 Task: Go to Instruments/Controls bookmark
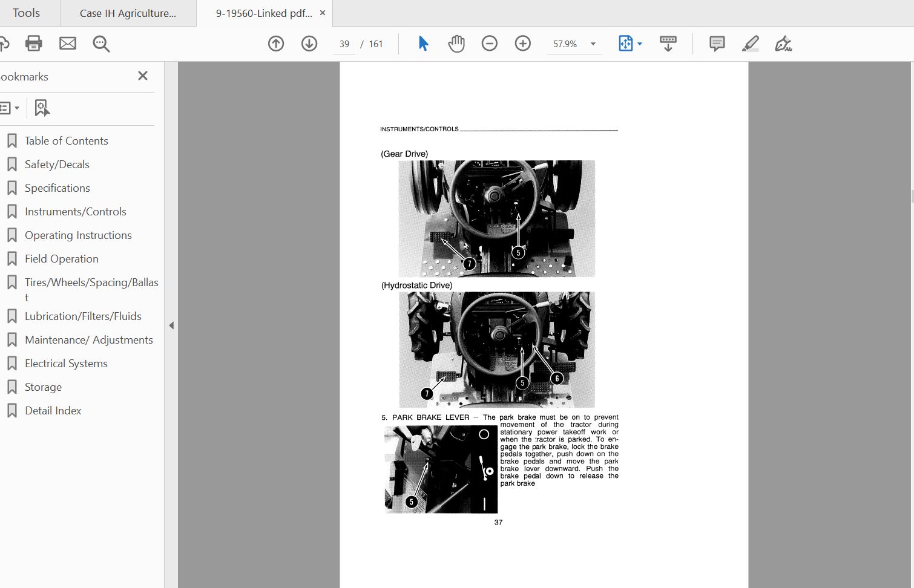tap(76, 212)
